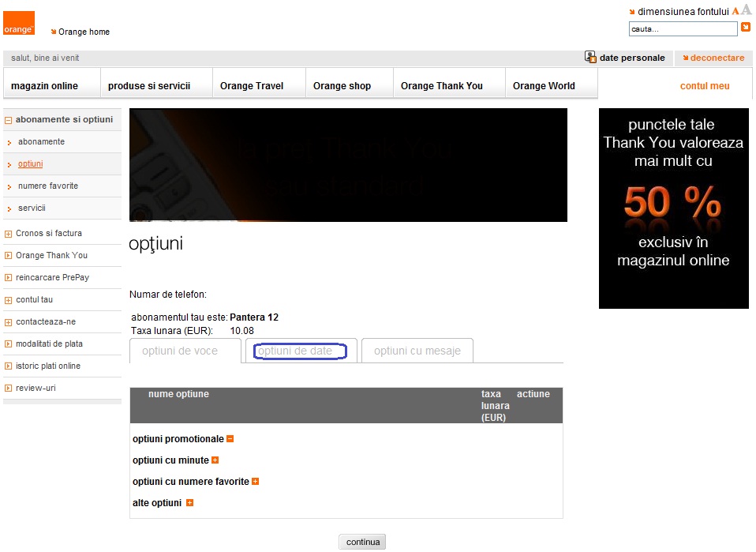Open optiuni sidebar link

point(30,164)
